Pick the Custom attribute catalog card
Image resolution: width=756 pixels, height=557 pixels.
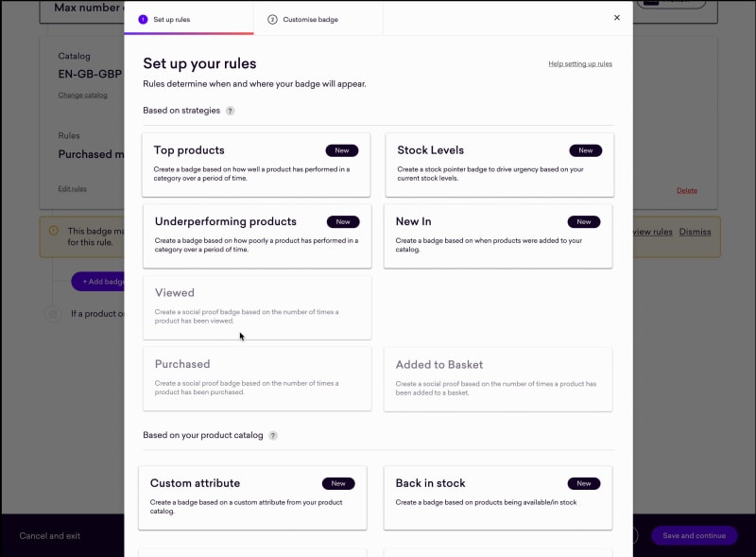click(x=252, y=496)
